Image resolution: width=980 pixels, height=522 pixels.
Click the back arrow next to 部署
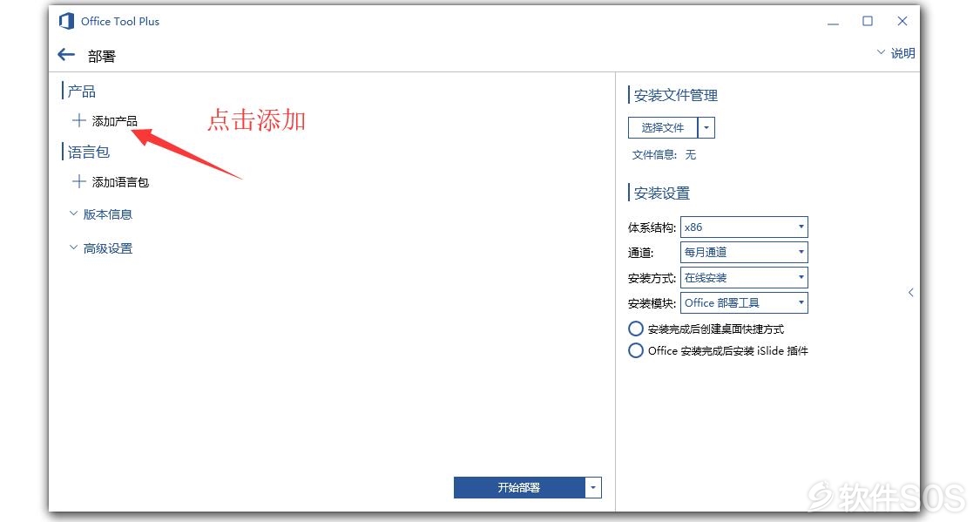66,55
